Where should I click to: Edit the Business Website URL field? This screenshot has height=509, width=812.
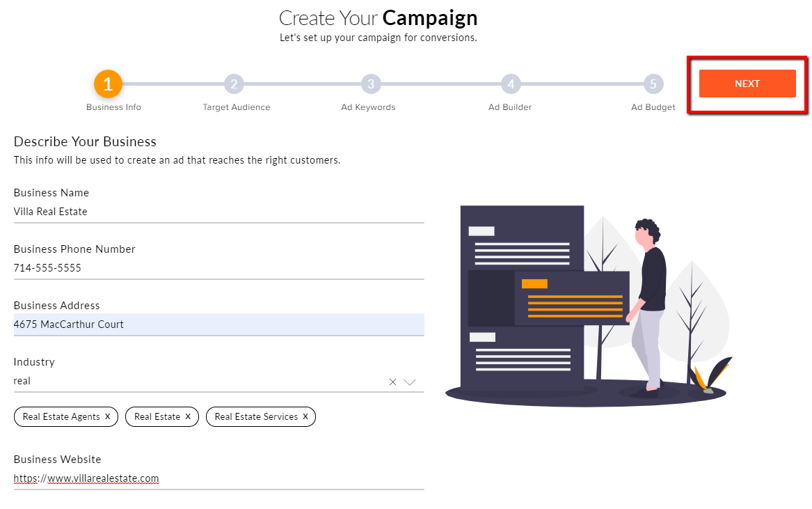218,478
